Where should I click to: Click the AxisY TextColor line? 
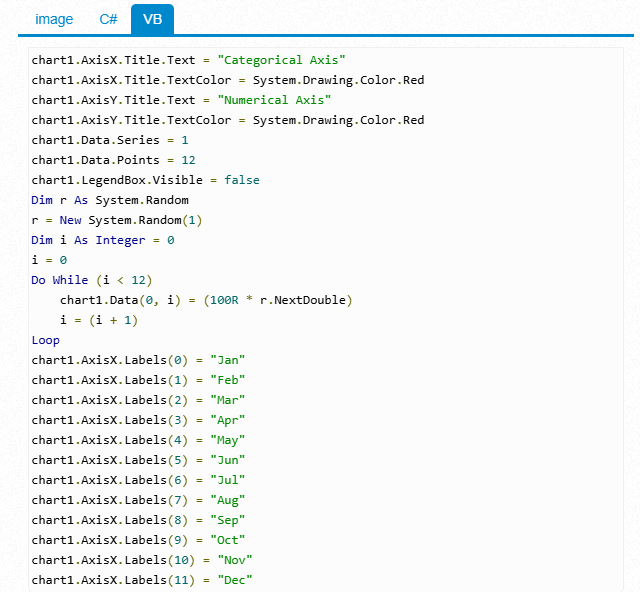point(228,120)
